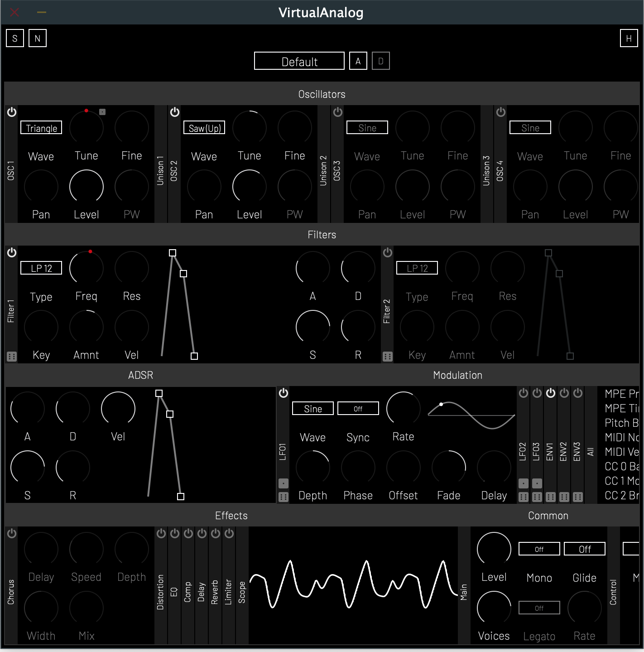This screenshot has width=644, height=652.
Task: Open Filter 1 LP 12 type selector
Action: [41, 268]
